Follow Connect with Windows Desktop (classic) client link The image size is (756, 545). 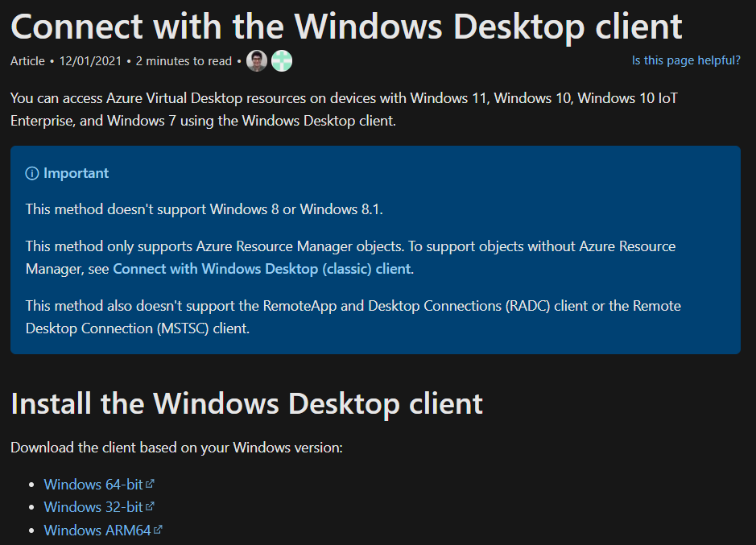pyautogui.click(x=262, y=269)
